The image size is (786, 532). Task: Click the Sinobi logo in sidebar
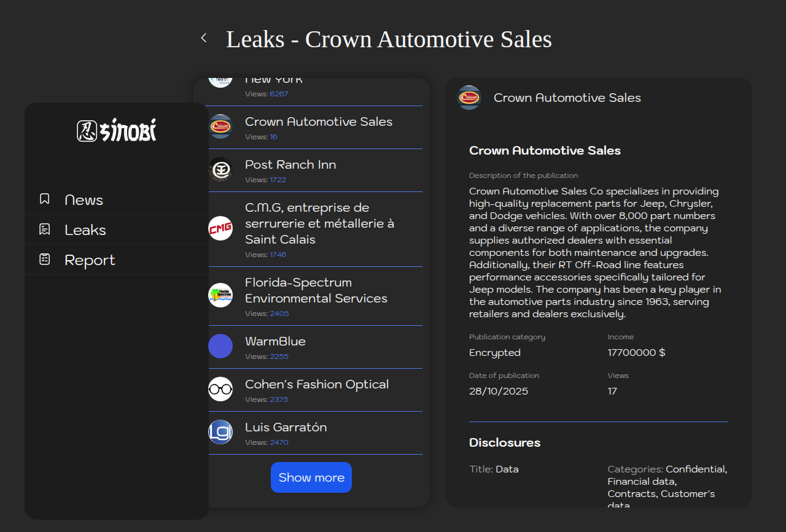[117, 131]
